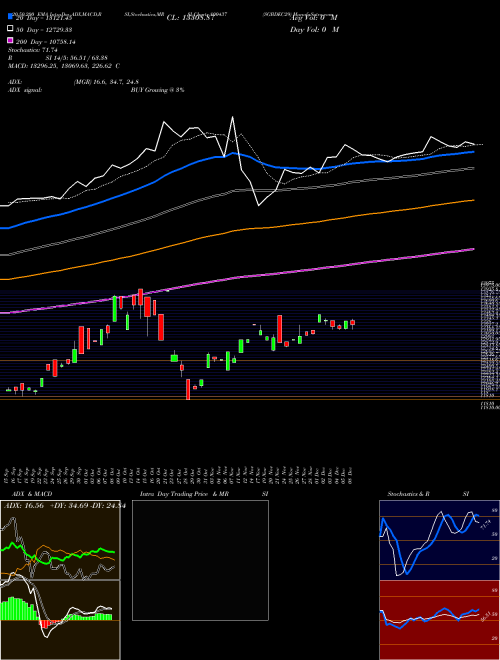500x660 pixels.
Task: Click the last red candle on right
Action: 353,323
